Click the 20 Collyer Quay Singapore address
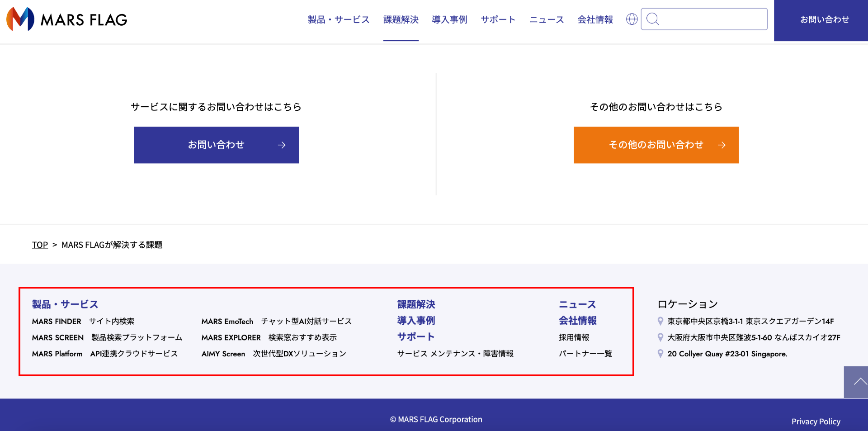Screen dimensions: 868x431 click(727, 354)
